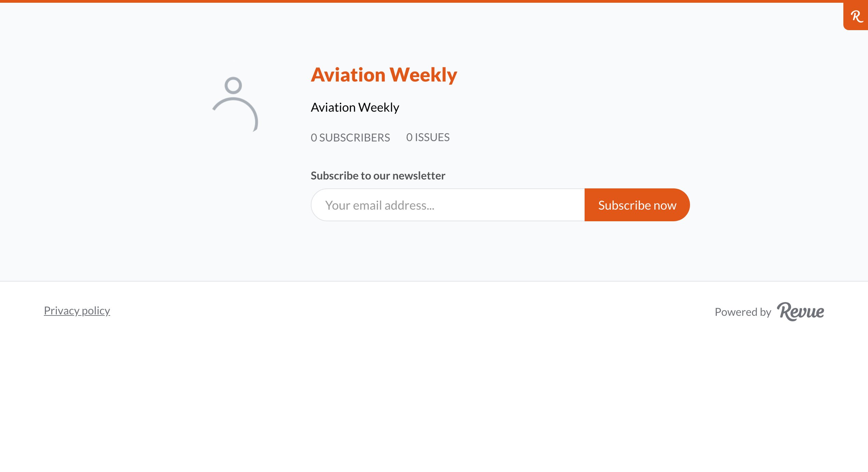Click the black Aviation Weekly description text
Viewport: 868px width, 472px height.
click(x=355, y=108)
